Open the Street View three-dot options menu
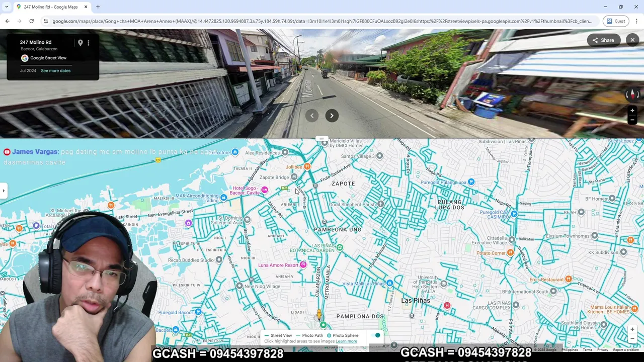Viewport: 644px width, 362px height. [89, 43]
